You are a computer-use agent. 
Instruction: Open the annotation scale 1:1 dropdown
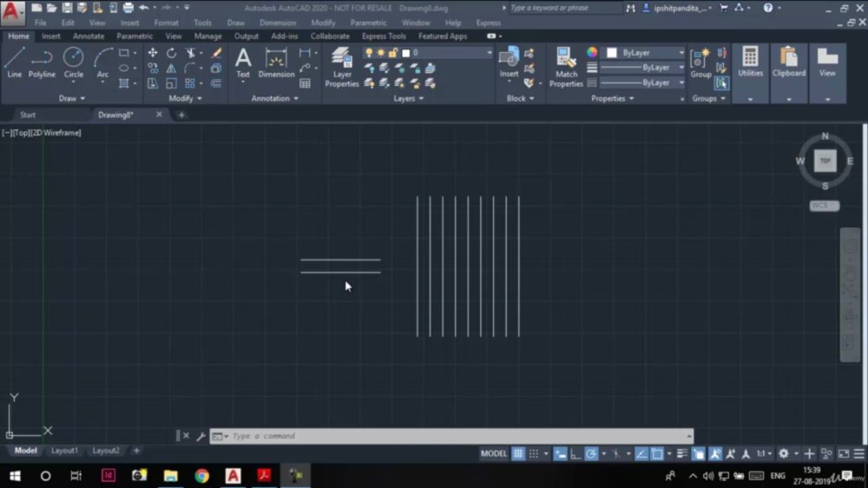[x=765, y=453]
